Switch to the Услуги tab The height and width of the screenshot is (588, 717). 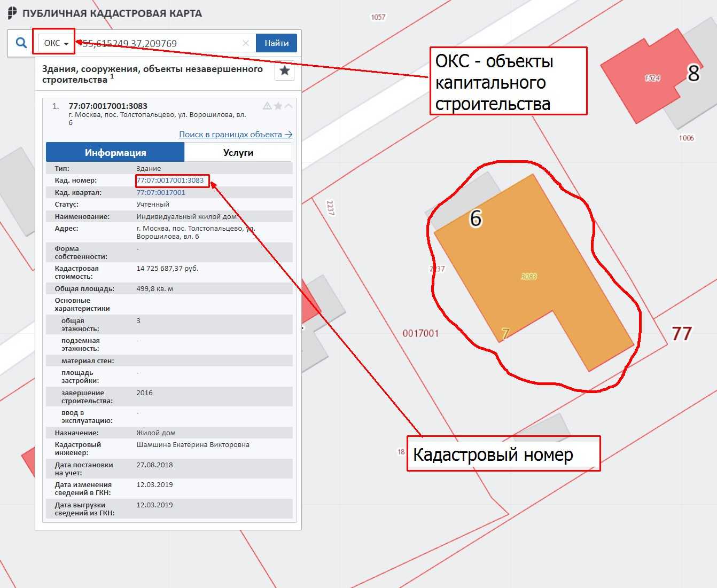click(238, 153)
